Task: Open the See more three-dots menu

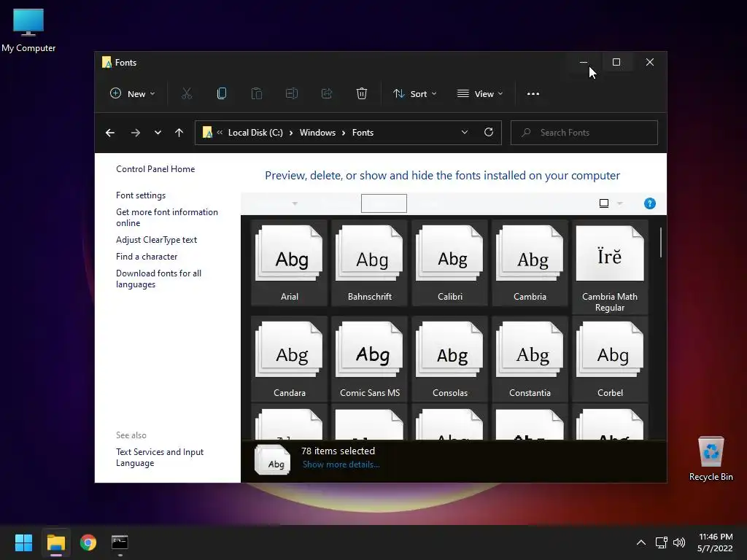Action: pos(533,94)
